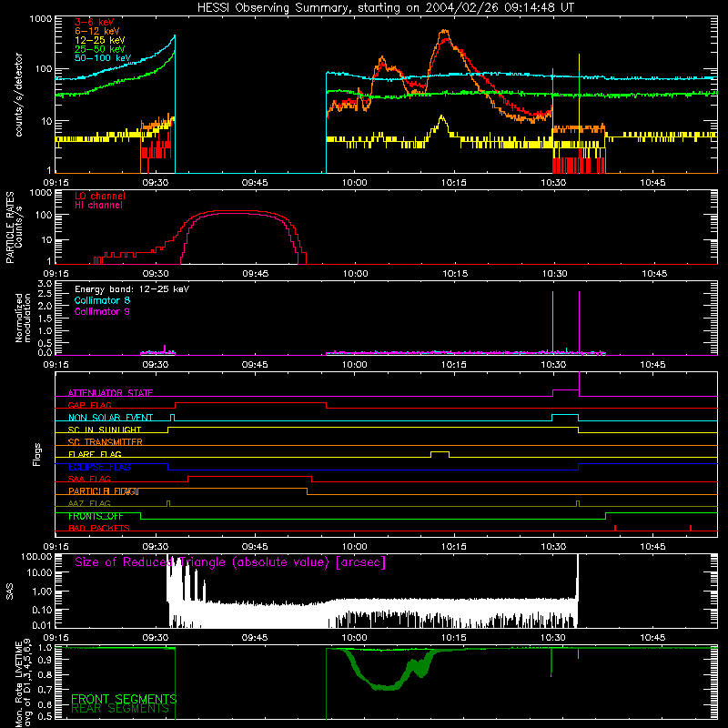Select the Collimator 9 legend label
The width and height of the screenshot is (728, 728).
coord(102,311)
